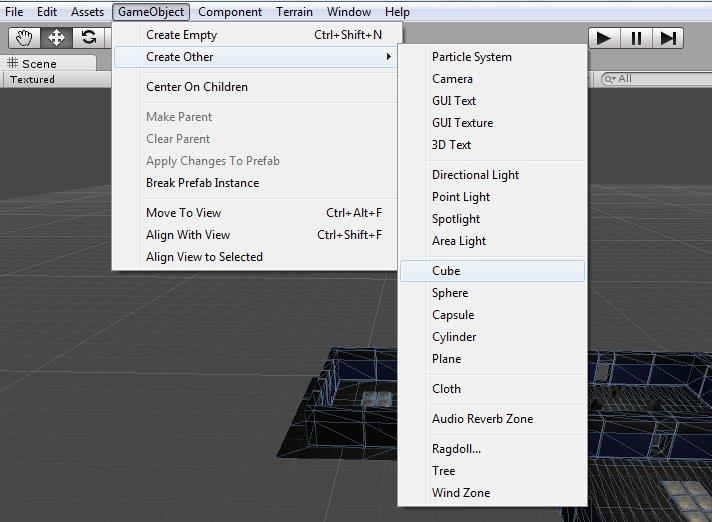Create a Particle System

tap(493, 57)
